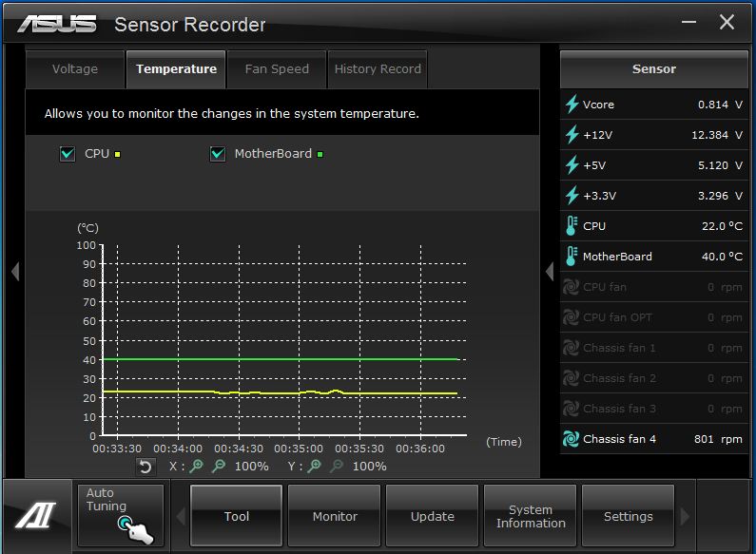Click the ASUS logo in title bar
Screen dimensions: 756x554
(57, 24)
